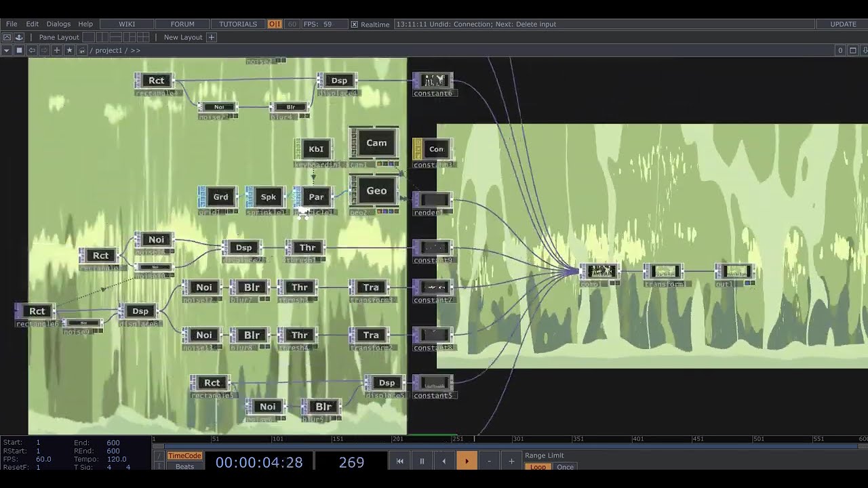Image resolution: width=868 pixels, height=488 pixels.
Task: Add a new layout with plus icon
Action: (212, 37)
